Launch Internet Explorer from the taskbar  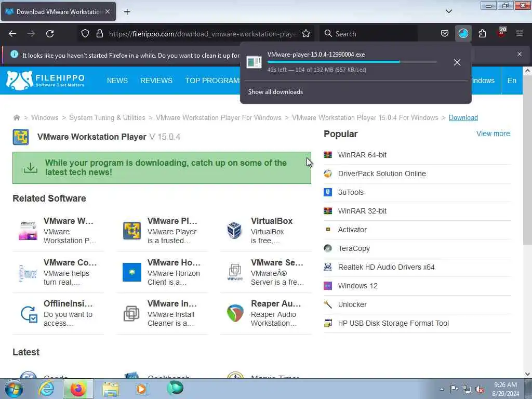pyautogui.click(x=46, y=389)
